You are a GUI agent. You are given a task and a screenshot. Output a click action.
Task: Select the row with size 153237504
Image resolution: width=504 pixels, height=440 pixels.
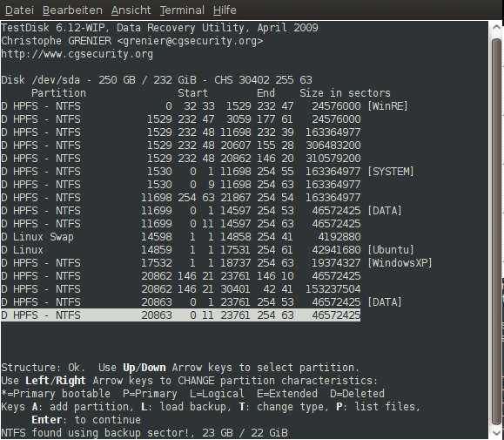tap(181, 289)
